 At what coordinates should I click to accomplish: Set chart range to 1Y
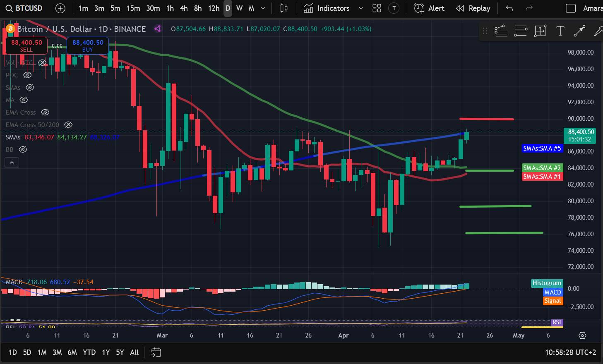106,352
